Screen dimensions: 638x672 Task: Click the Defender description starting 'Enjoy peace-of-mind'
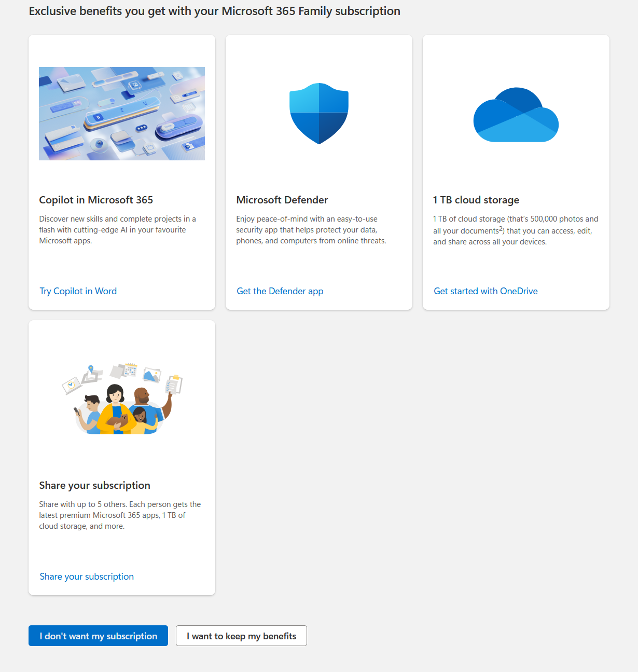311,230
